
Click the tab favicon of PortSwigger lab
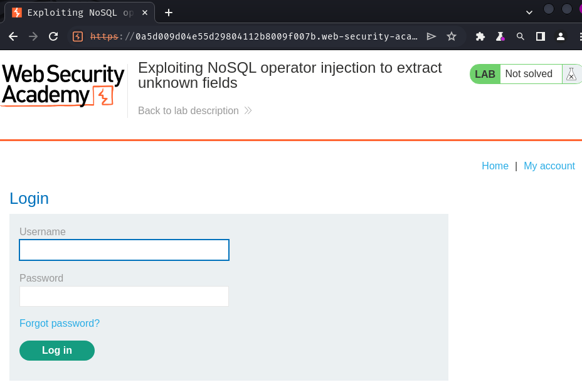[x=17, y=13]
